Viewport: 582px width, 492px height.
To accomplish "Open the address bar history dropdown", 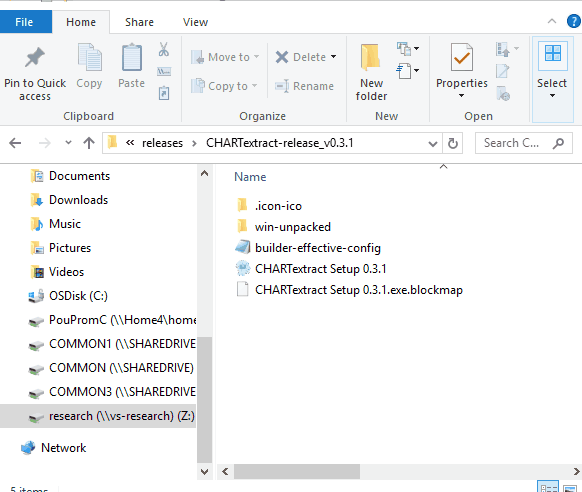I will tap(432, 144).
